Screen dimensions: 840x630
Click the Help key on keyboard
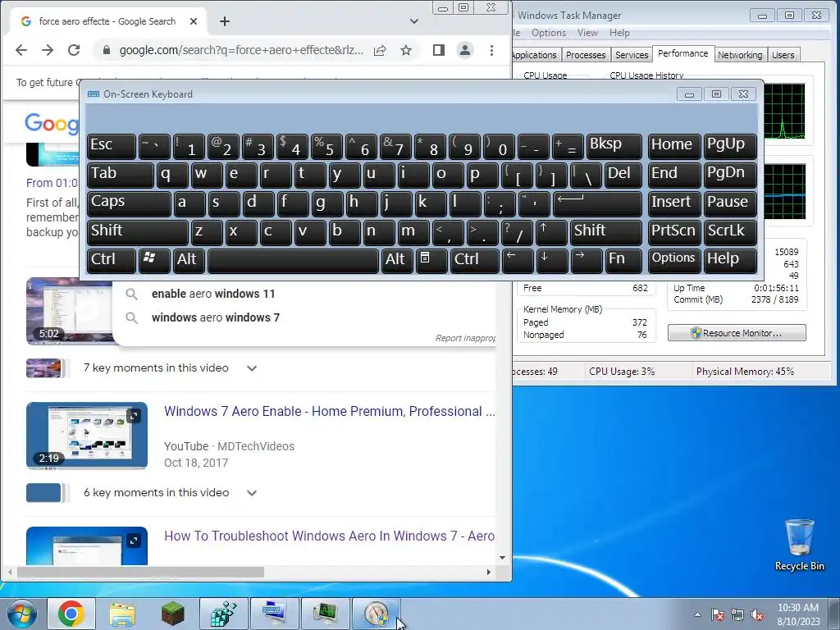pos(730,260)
